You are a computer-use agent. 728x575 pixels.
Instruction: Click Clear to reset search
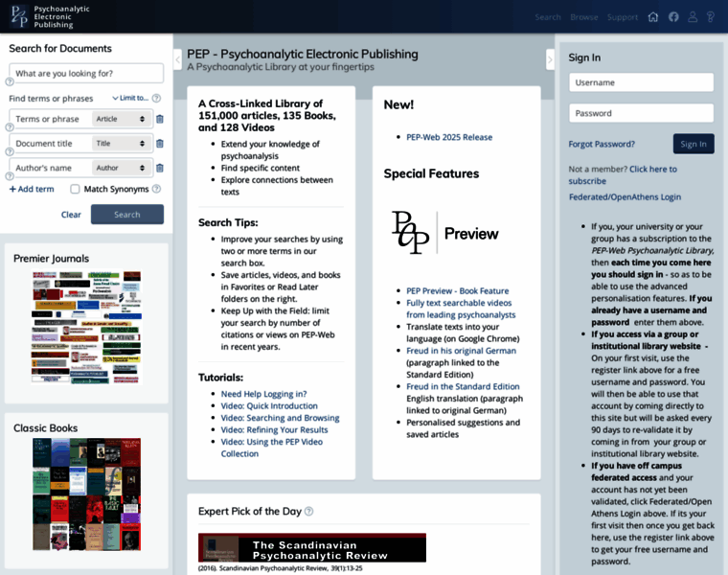click(71, 215)
